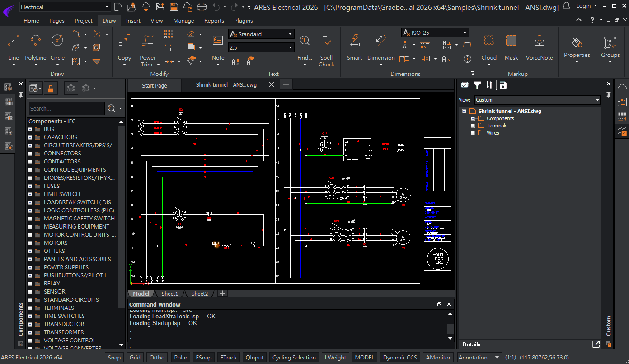Open the View Custom dropdown
Image resolution: width=629 pixels, height=364 pixels.
click(537, 100)
